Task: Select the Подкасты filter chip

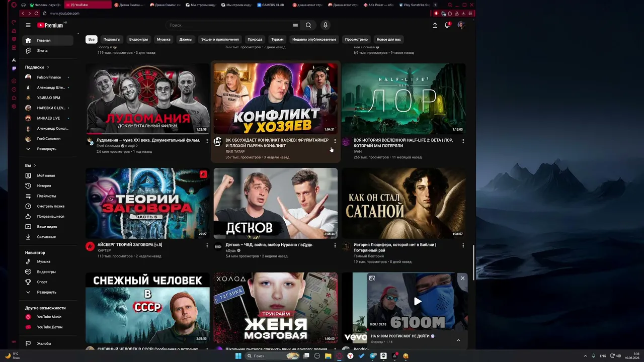Action: (x=112, y=39)
